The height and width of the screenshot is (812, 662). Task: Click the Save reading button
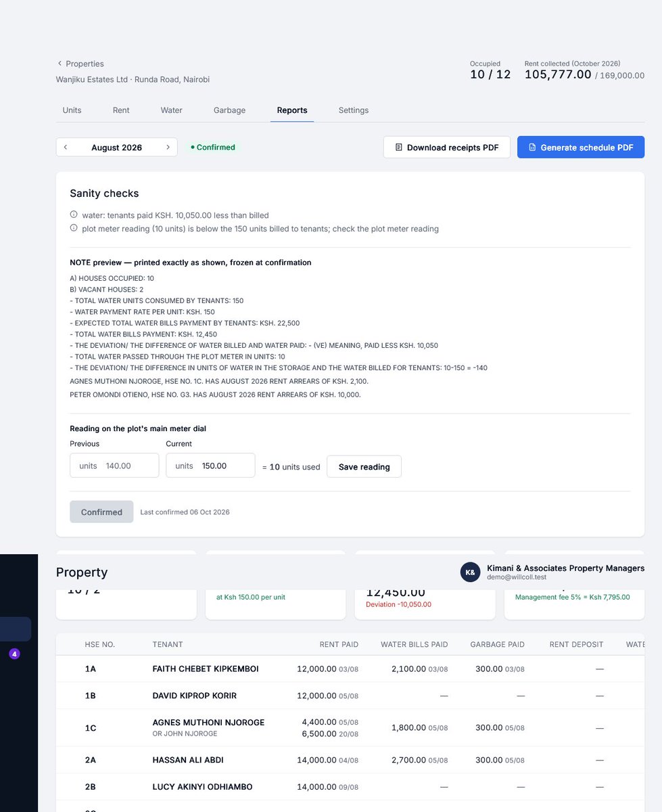(x=364, y=467)
